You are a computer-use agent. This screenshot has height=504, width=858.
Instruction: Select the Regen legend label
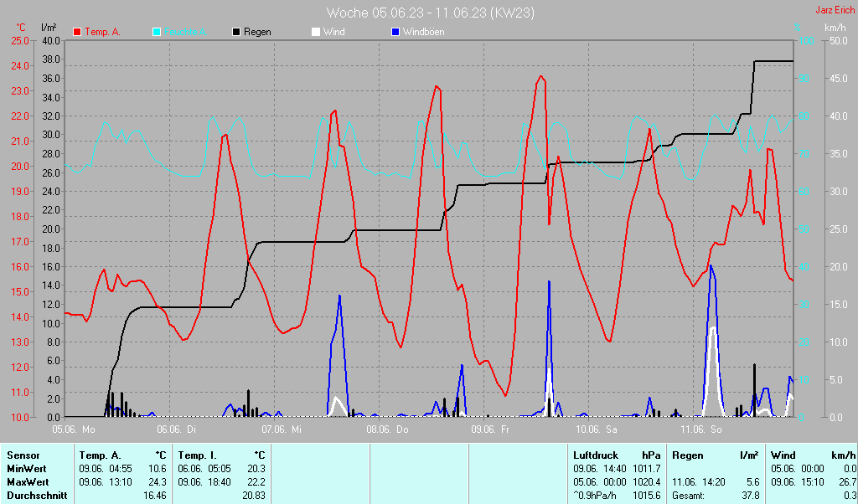(x=257, y=32)
